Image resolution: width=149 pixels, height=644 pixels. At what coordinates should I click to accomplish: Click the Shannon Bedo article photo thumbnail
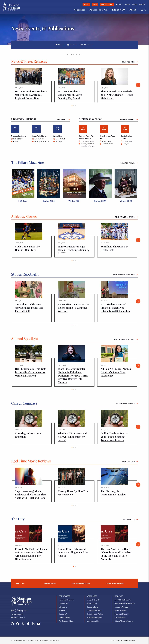114,77
